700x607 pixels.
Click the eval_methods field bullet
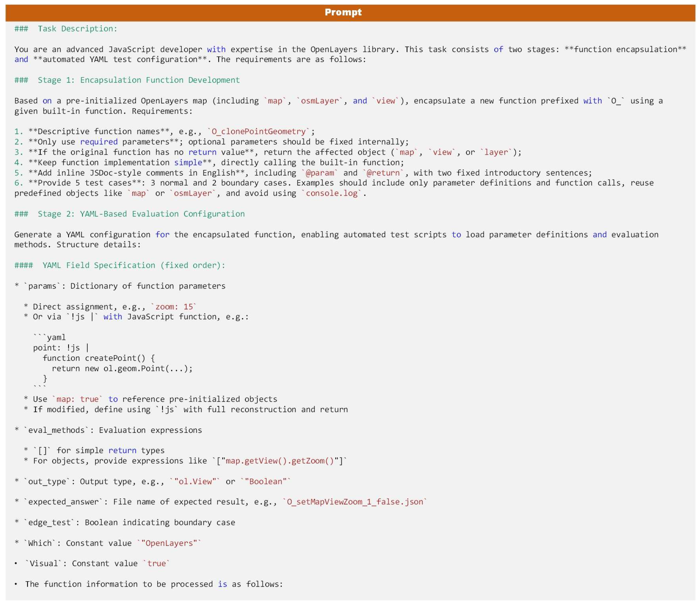pos(56,431)
